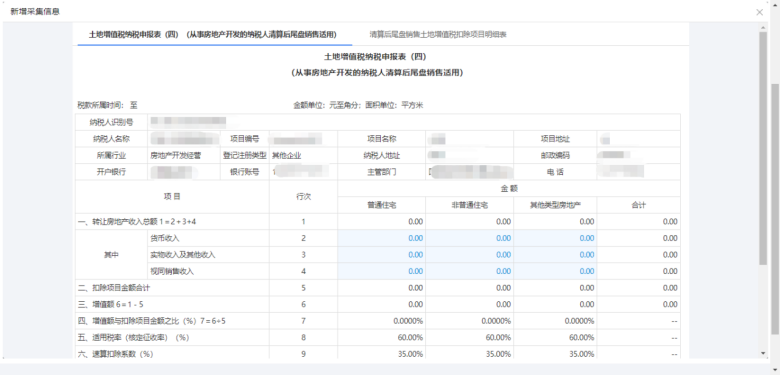
Task: Click 适用税率 普通住宅 60.00% value
Action: tap(410, 337)
